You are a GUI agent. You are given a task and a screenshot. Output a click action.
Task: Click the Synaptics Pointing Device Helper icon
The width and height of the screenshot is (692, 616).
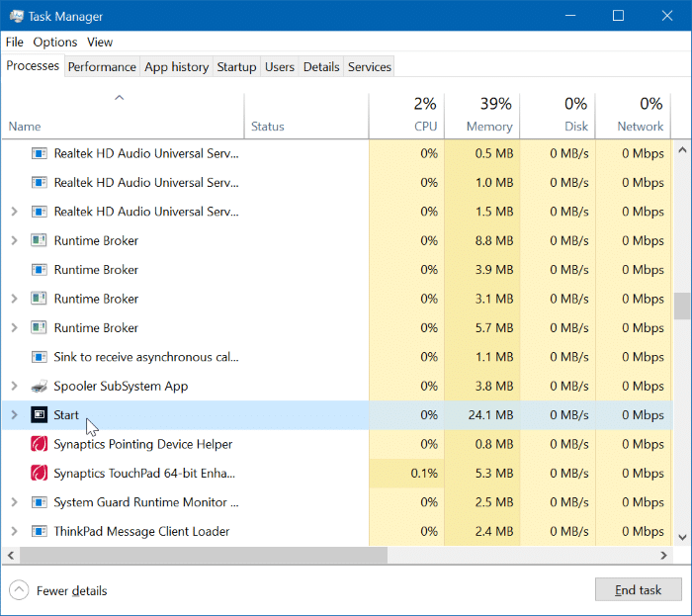pos(39,444)
